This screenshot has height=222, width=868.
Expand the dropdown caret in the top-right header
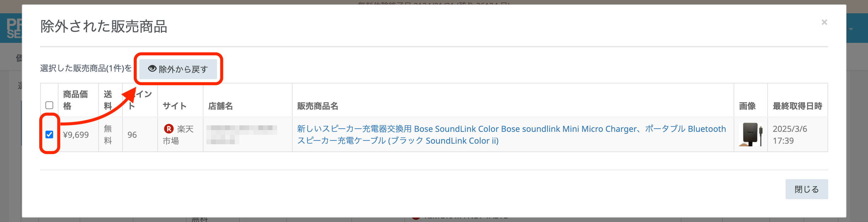coord(851,29)
